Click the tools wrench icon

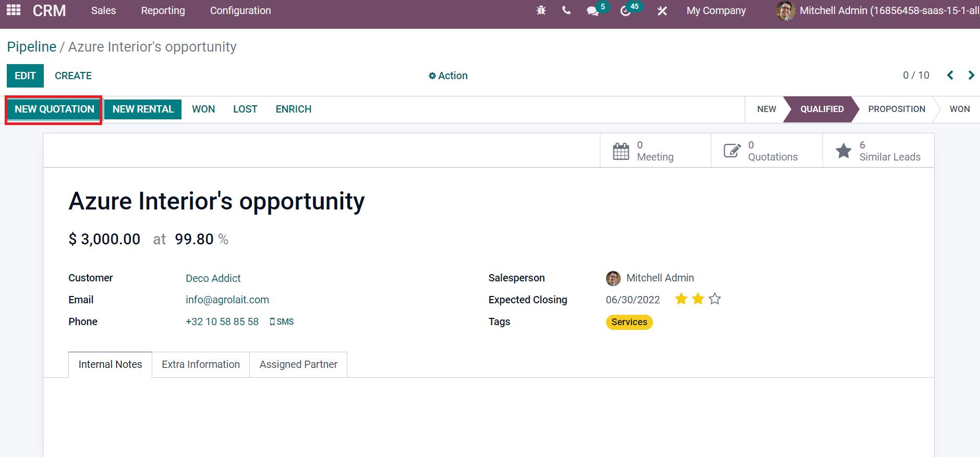(x=662, y=10)
